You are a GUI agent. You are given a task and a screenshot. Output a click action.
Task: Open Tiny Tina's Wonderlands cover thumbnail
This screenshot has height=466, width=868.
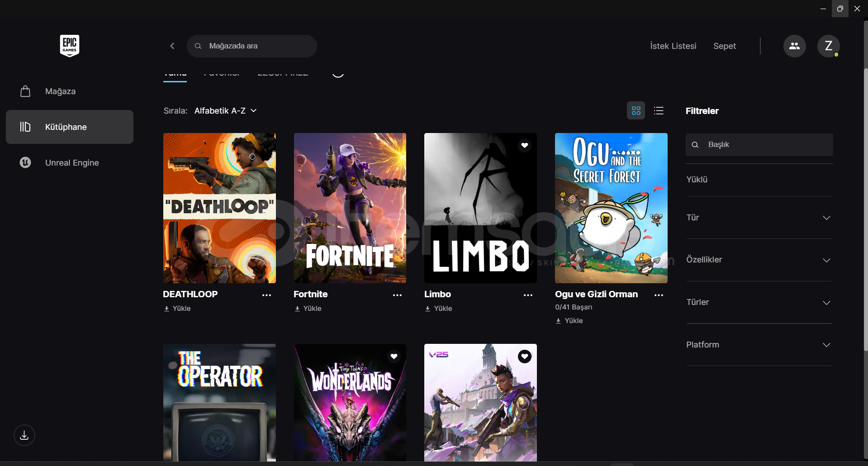click(x=350, y=403)
